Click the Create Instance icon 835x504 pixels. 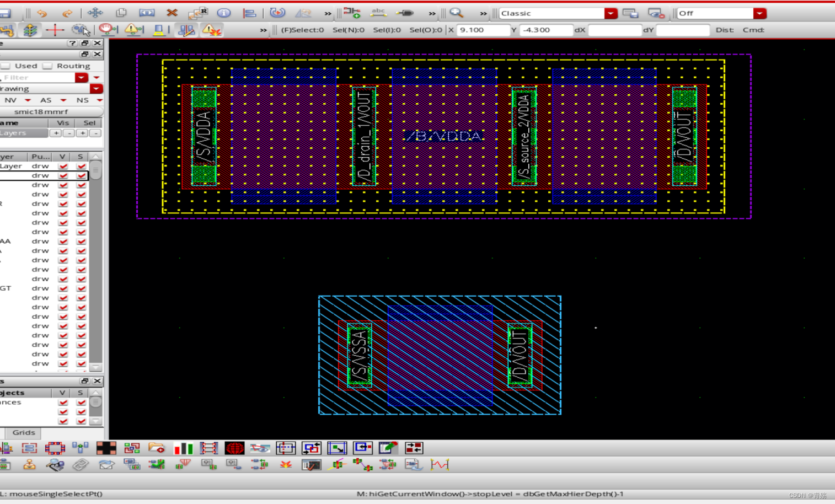click(351, 13)
